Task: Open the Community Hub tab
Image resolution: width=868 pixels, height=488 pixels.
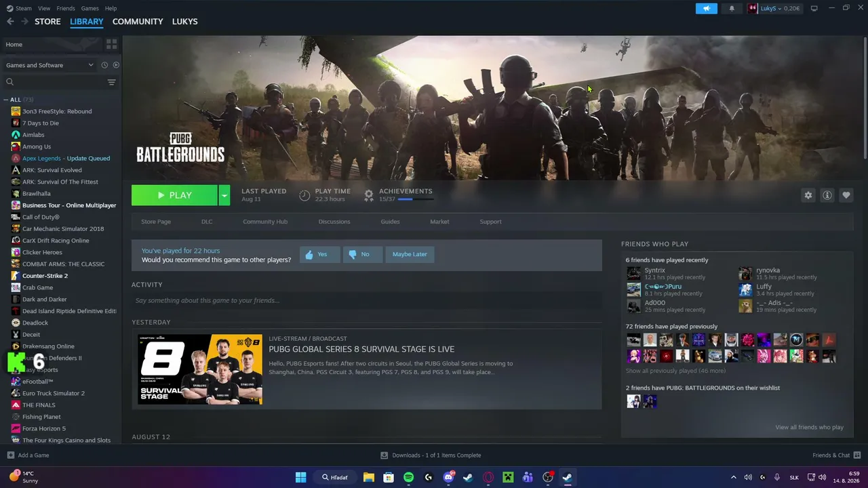Action: click(x=265, y=222)
